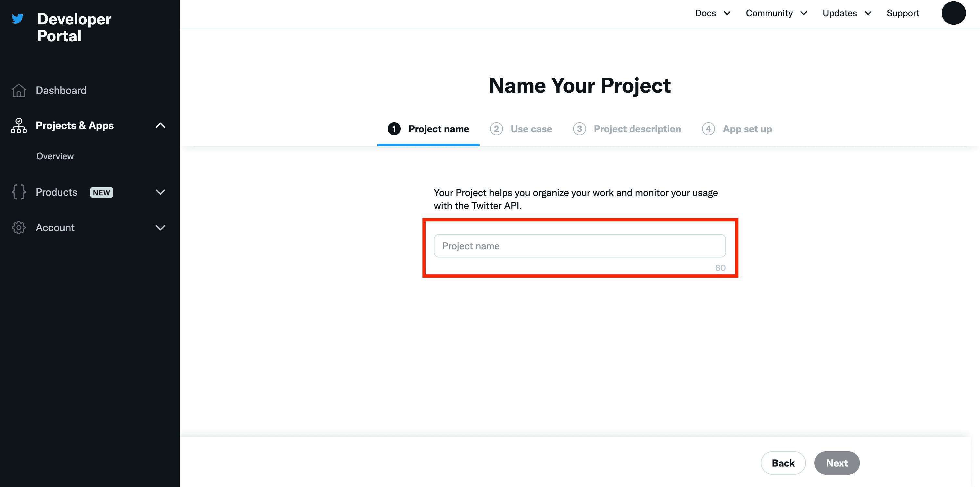The width and height of the screenshot is (980, 487).
Task: Open the profile avatar menu
Action: point(953,13)
